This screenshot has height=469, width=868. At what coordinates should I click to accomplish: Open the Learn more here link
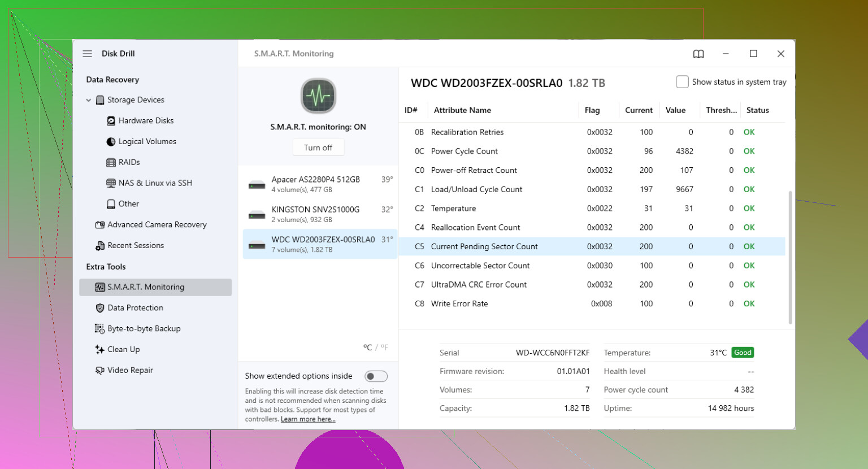[x=308, y=419]
